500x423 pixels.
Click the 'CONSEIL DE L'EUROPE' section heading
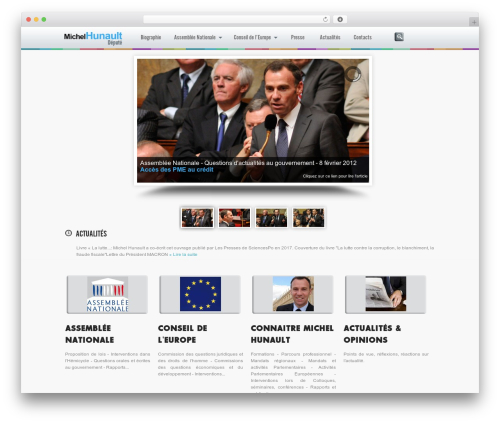coord(183,334)
